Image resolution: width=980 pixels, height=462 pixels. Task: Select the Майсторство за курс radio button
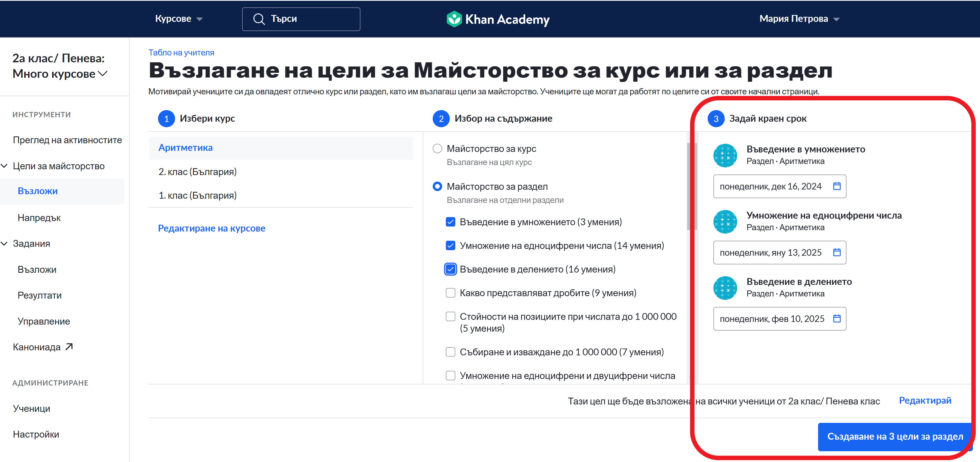(437, 148)
